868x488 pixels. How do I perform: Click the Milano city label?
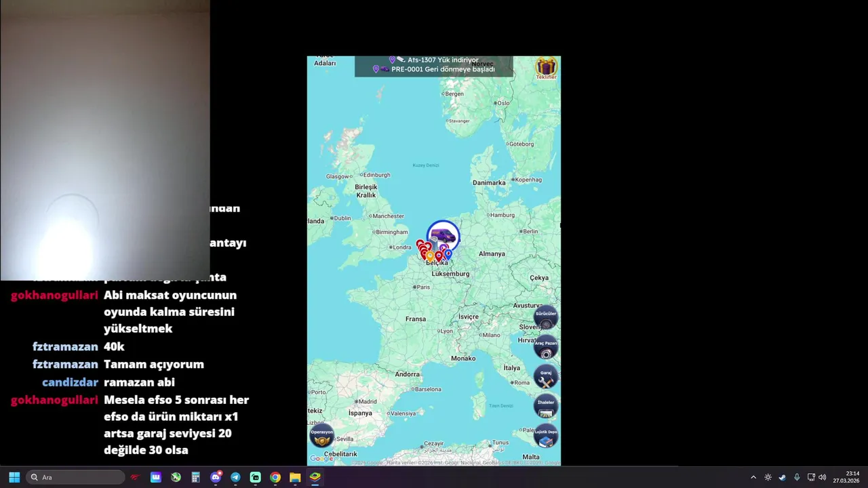pos(491,335)
